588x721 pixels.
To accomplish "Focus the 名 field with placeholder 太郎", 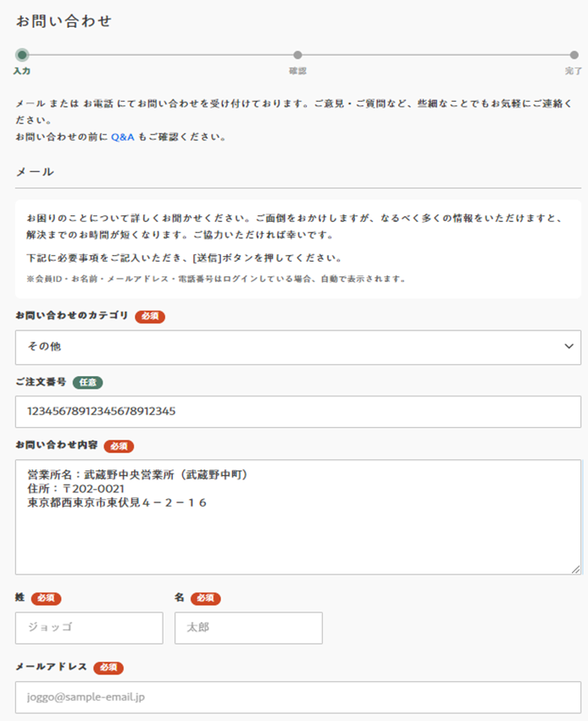I will pos(248,628).
